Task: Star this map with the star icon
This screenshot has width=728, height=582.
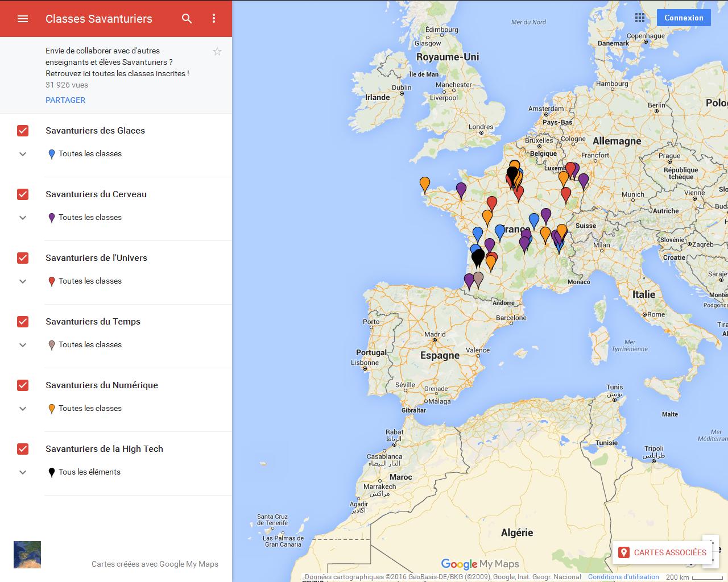Action: click(217, 52)
